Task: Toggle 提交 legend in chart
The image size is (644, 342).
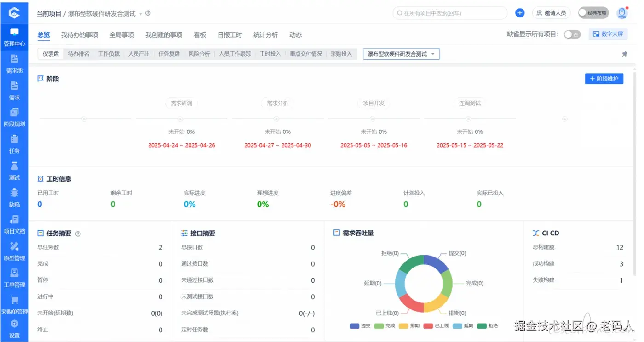Action: tap(360, 326)
